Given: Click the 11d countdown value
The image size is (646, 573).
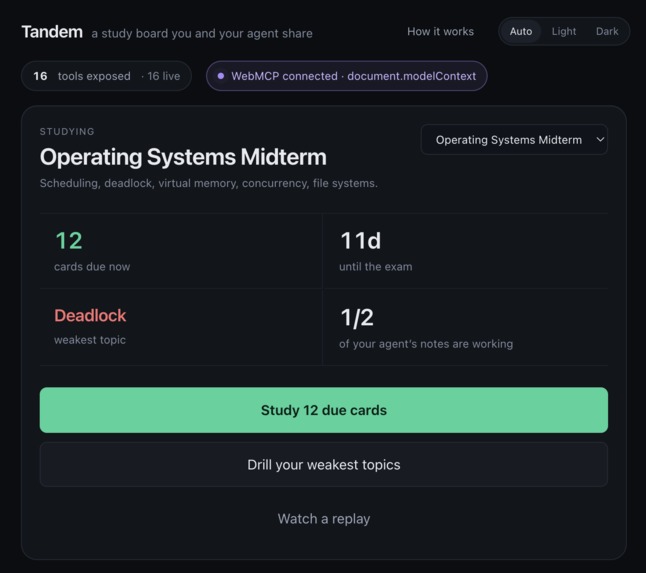Looking at the screenshot, I should click(360, 241).
